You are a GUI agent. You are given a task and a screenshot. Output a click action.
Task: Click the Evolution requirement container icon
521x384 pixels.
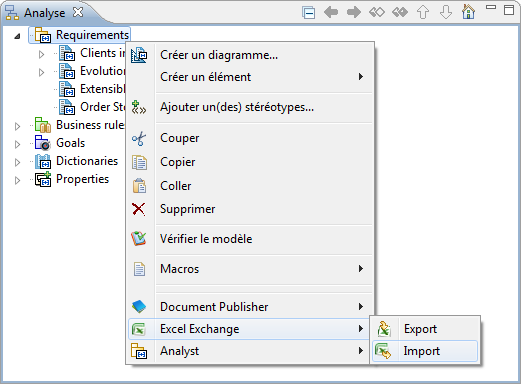[x=67, y=71]
